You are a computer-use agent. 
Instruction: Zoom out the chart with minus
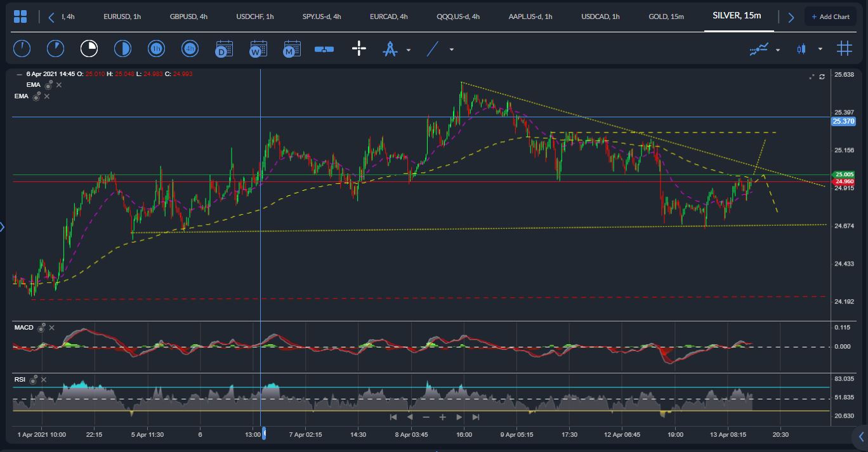(x=426, y=417)
